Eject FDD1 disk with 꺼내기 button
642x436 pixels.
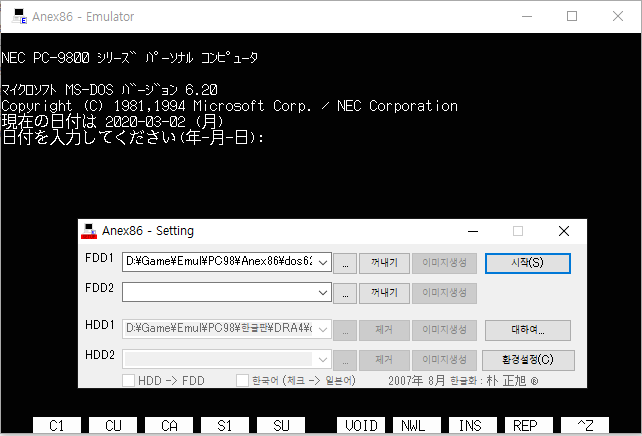384,263
